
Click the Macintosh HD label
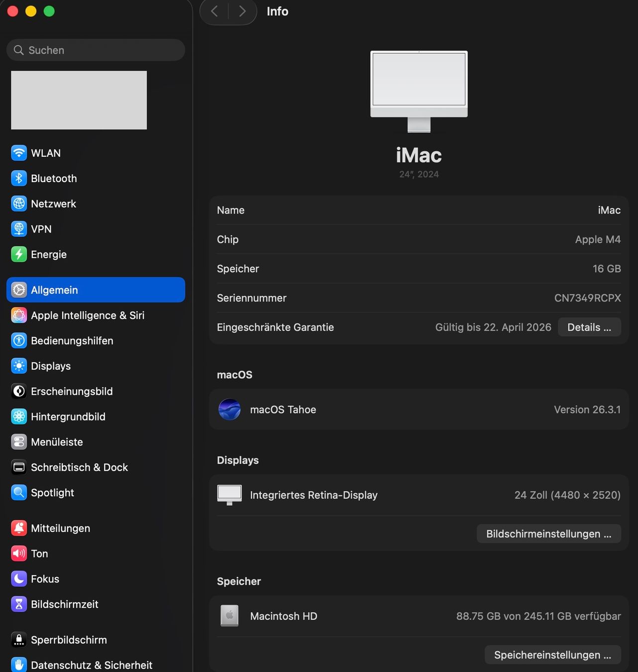click(x=284, y=616)
